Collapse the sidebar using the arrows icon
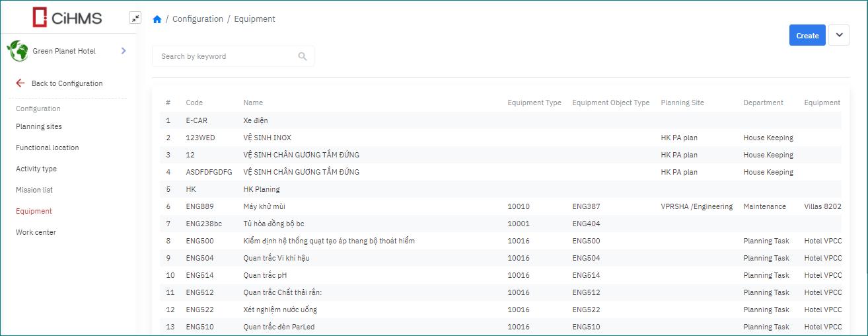Viewport: 868px width, 336px height. (135, 19)
